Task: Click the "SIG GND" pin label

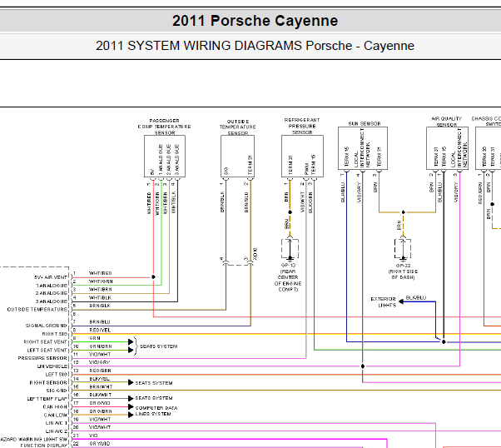Action: pyautogui.click(x=57, y=391)
